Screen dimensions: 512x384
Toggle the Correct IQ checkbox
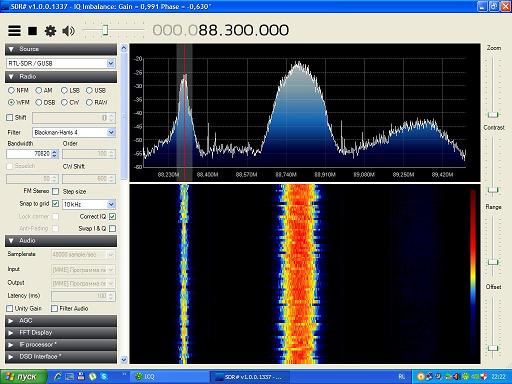click(x=112, y=217)
